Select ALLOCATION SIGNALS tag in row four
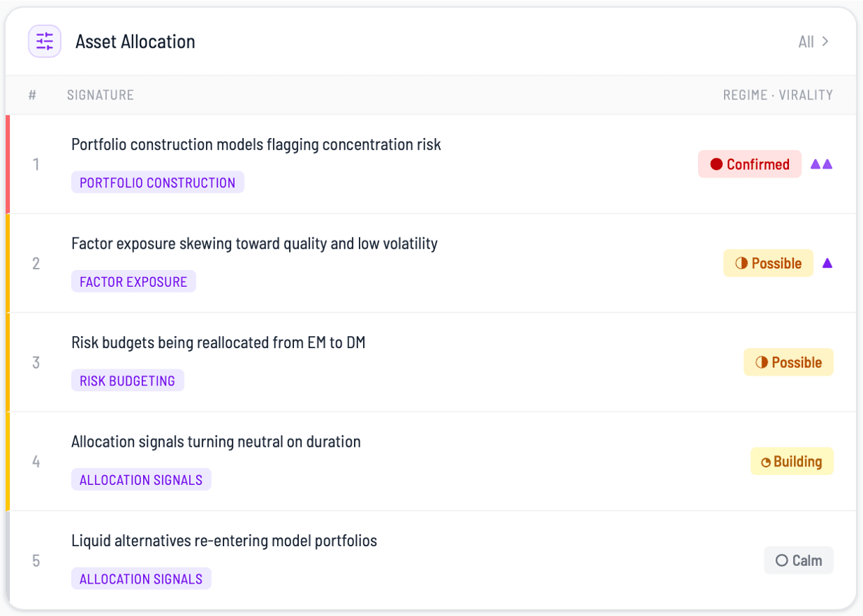The width and height of the screenshot is (863, 616). (141, 480)
